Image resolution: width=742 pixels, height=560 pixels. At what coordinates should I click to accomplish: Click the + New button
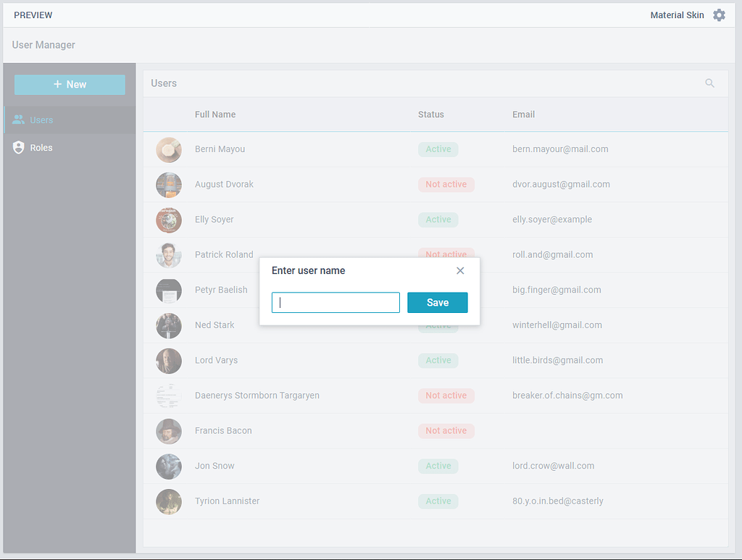click(x=70, y=85)
